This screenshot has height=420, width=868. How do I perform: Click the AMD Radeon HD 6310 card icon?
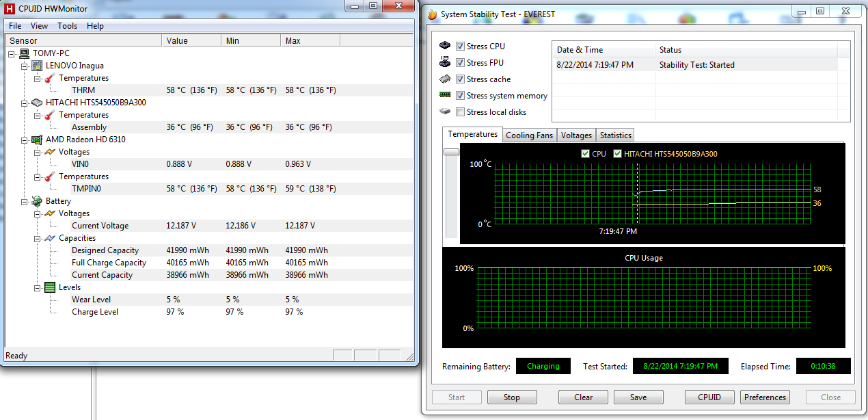[x=37, y=140]
